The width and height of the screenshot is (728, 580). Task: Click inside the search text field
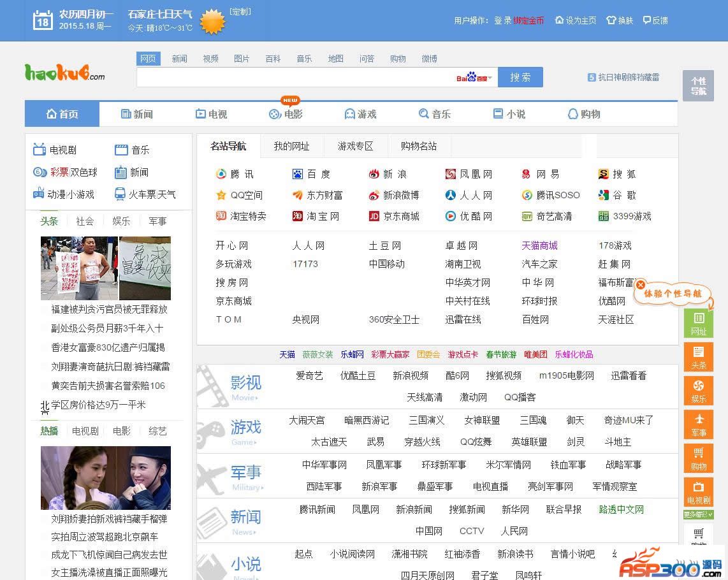coord(293,78)
